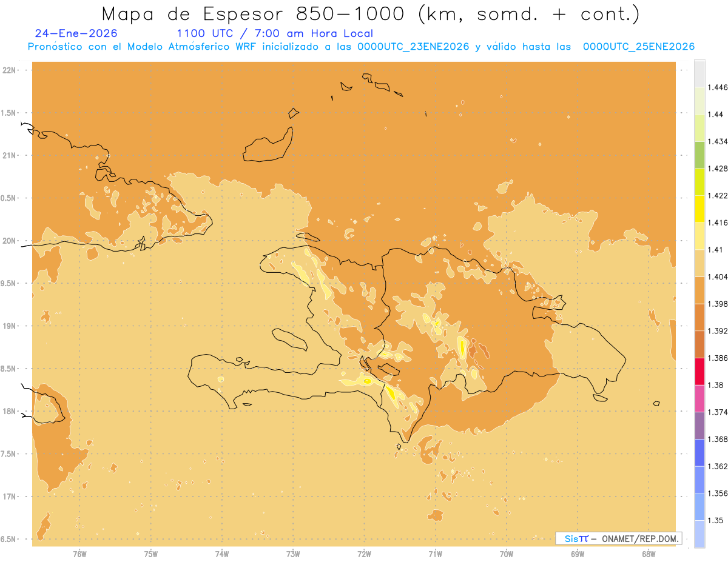Click the 20N latitude label
This screenshot has width=728, height=562.
[x=10, y=241]
